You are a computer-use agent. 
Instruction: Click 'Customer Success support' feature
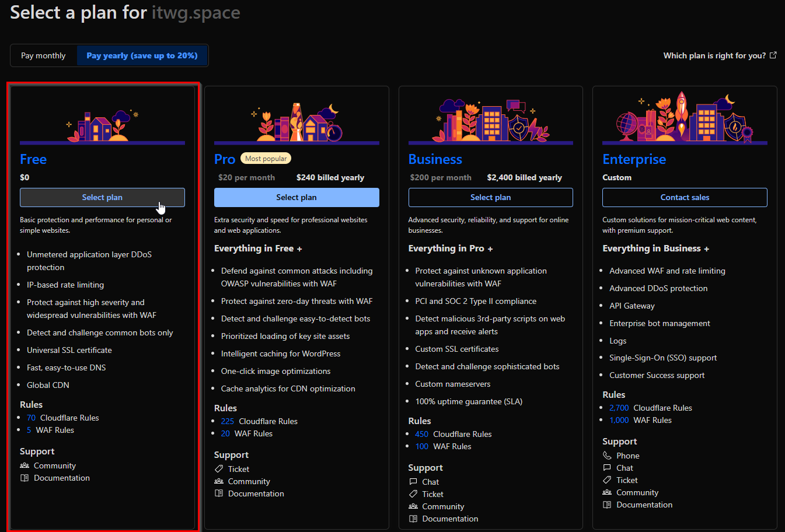657,375
